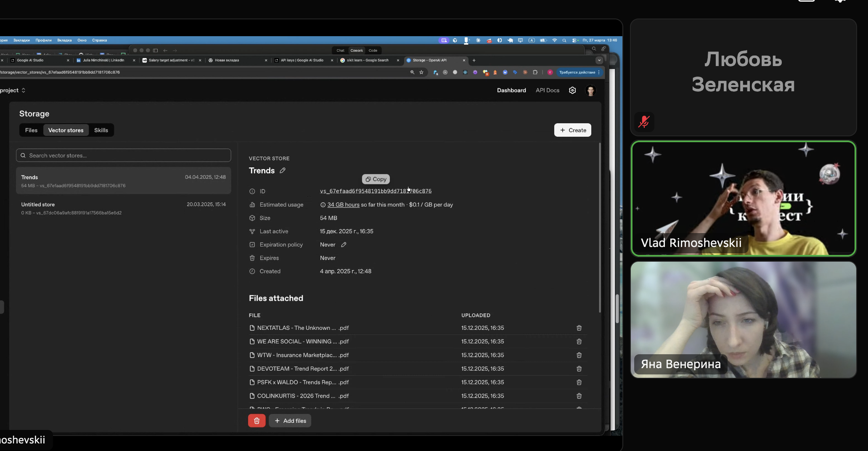Viewport: 868px width, 451px height.
Task: Delete the WTW Insurance Marketplace pdf
Action: (x=579, y=355)
